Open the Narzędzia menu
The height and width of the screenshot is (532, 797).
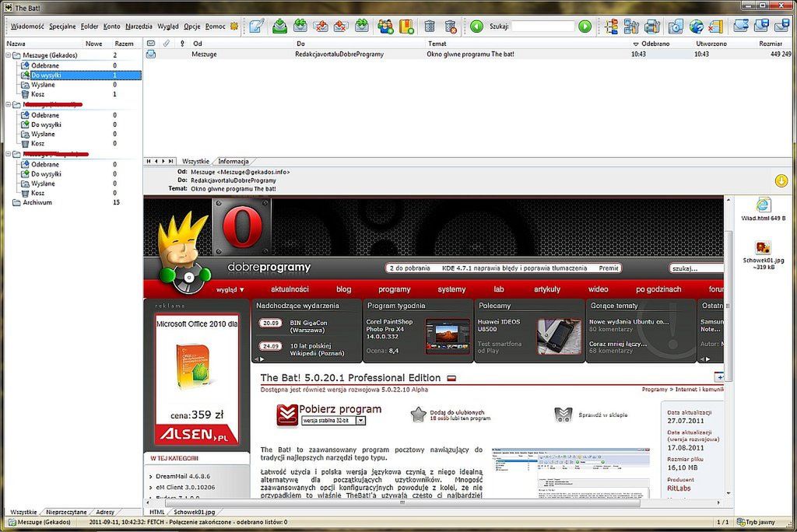(139, 26)
